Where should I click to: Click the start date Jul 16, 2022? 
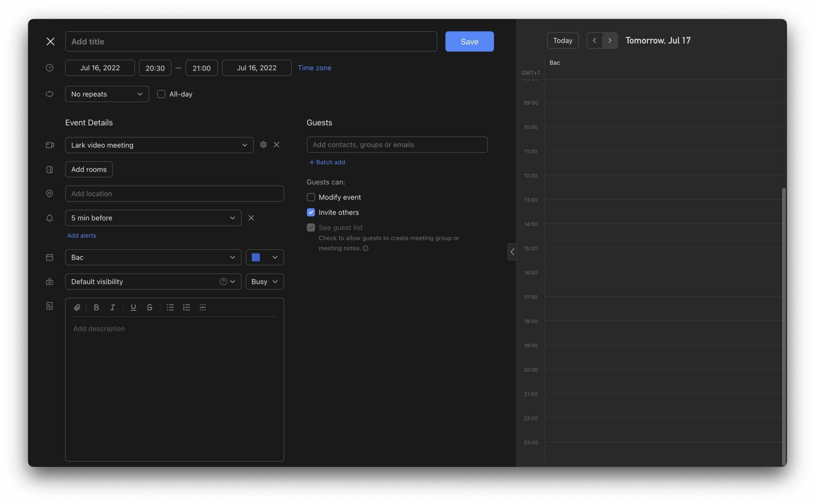coord(100,68)
